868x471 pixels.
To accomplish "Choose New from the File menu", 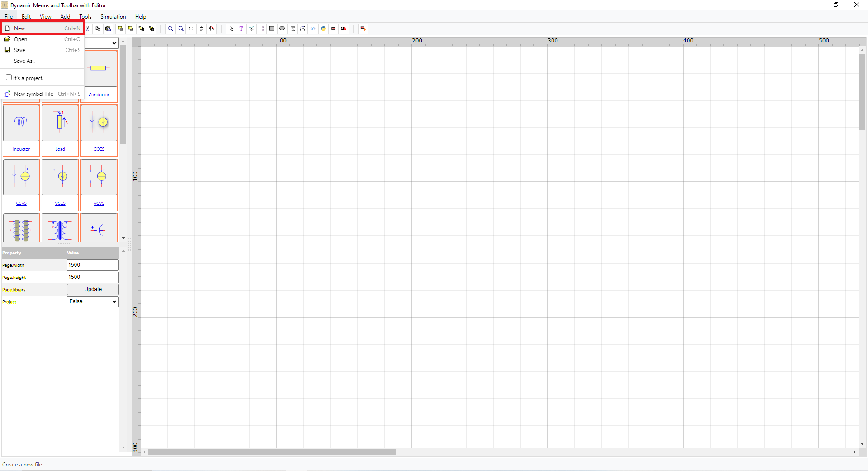I will pos(42,28).
